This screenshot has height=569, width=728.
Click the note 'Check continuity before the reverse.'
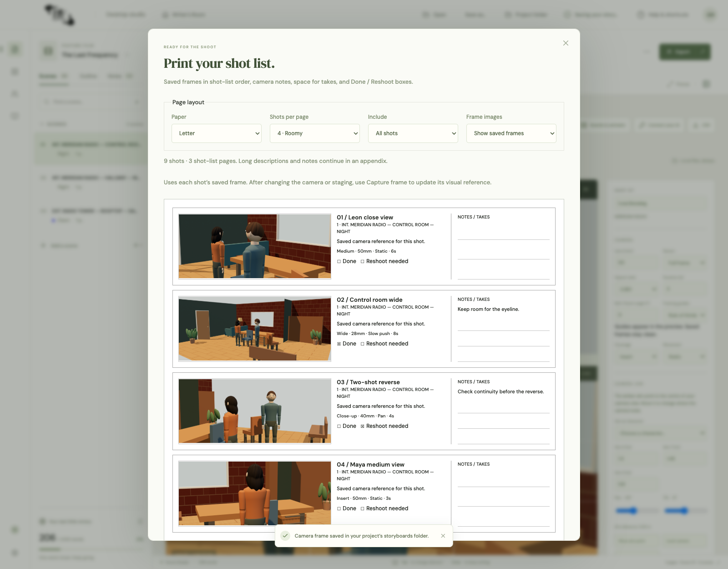point(500,391)
